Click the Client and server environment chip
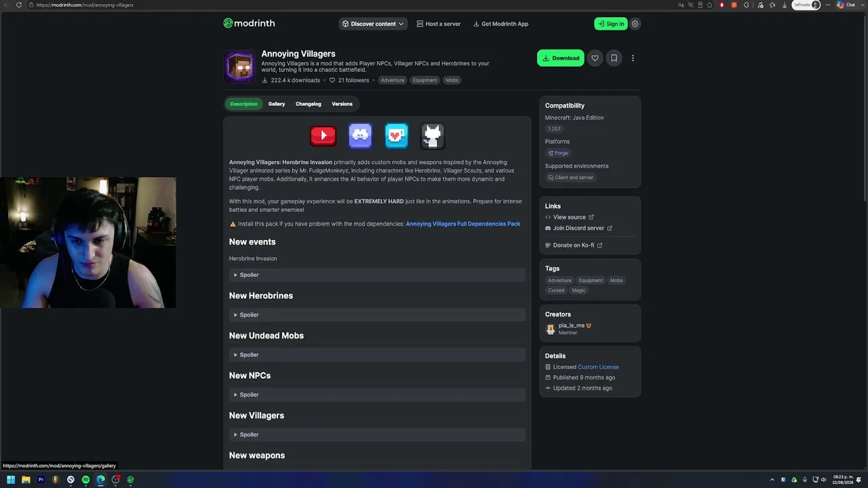This screenshot has height=488, width=868. click(x=571, y=178)
